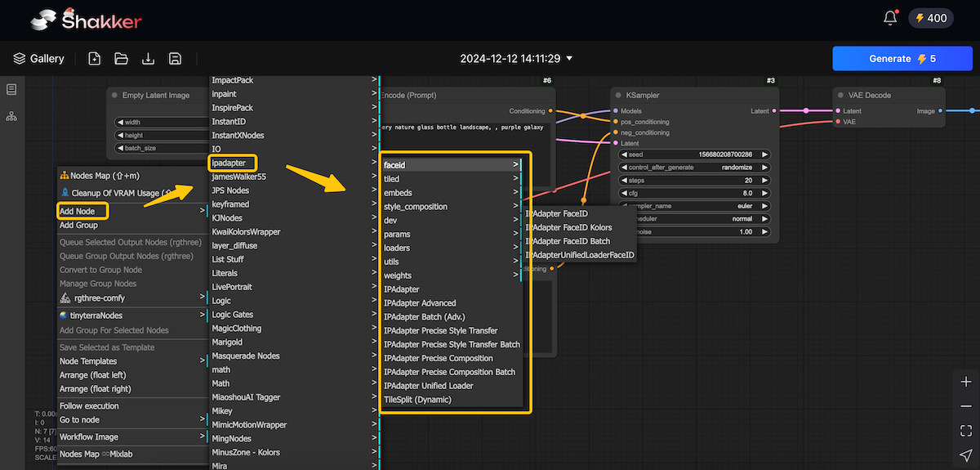Expand the tiled submenu

tap(452, 179)
